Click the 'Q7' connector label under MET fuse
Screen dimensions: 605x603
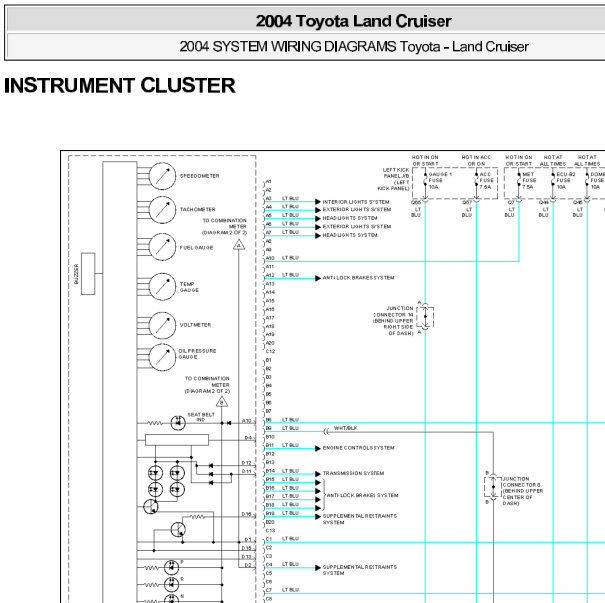[x=511, y=203]
